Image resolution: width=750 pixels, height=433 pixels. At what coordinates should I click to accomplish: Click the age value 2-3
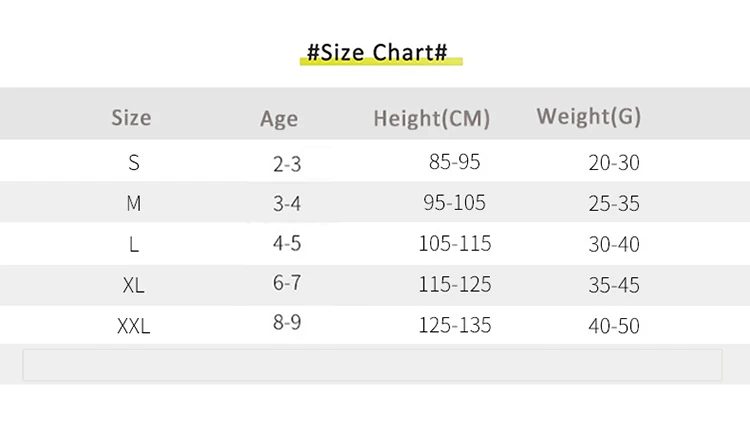(287, 164)
